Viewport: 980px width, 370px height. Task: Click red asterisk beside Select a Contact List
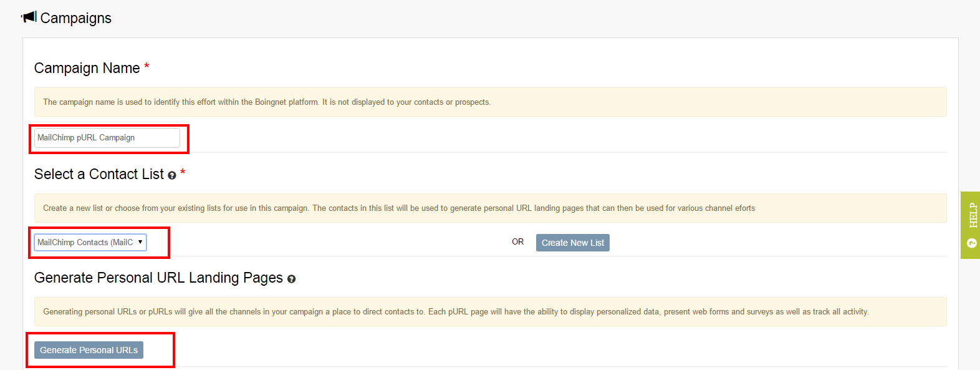[x=183, y=172]
